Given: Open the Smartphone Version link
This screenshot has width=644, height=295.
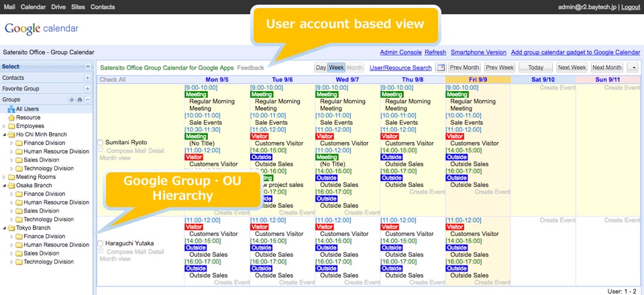Looking at the screenshot, I should 478,52.
